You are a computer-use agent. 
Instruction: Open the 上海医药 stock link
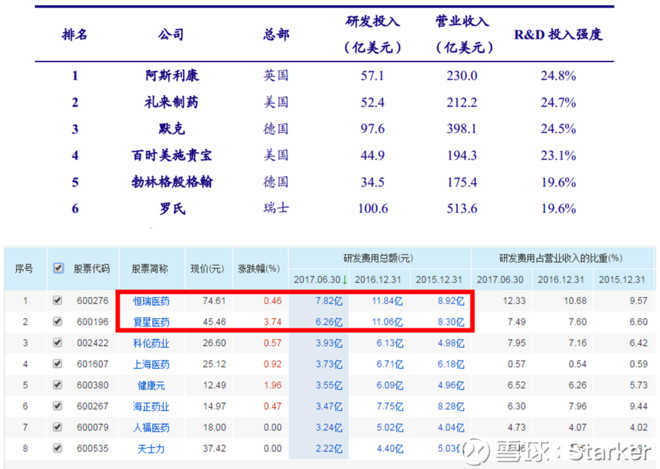[151, 364]
